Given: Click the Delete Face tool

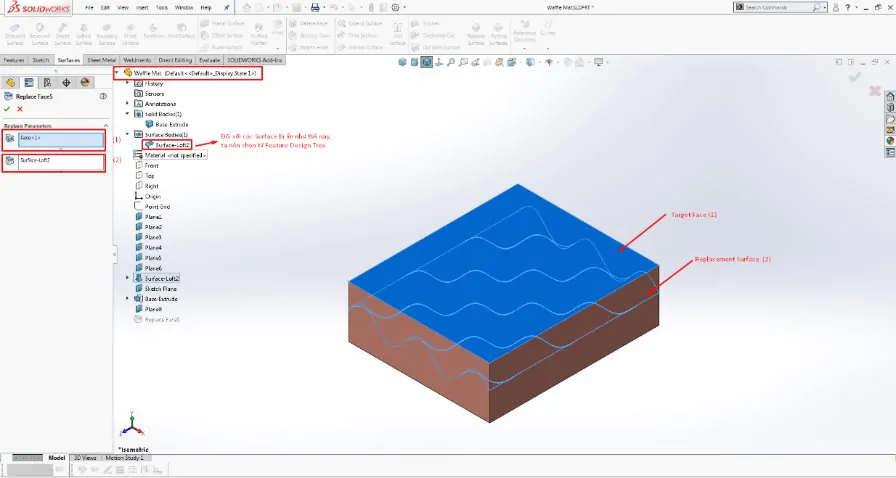Looking at the screenshot, I should [309, 23].
